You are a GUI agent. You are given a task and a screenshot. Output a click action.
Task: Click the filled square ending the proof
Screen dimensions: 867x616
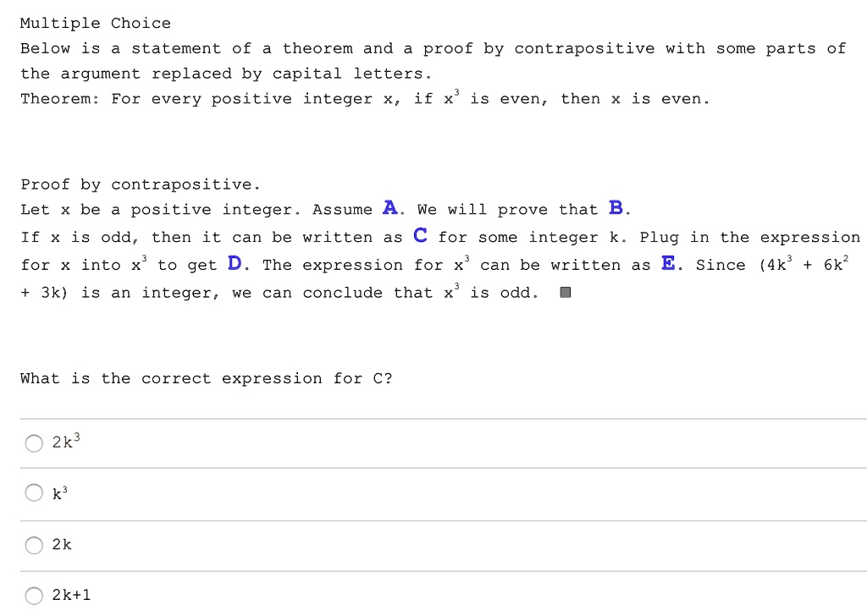pos(564,292)
